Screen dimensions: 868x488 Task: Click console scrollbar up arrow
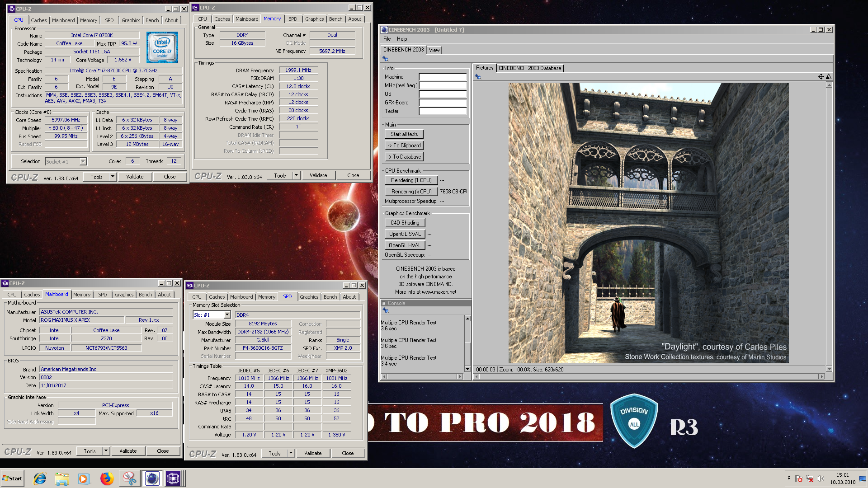click(x=467, y=319)
